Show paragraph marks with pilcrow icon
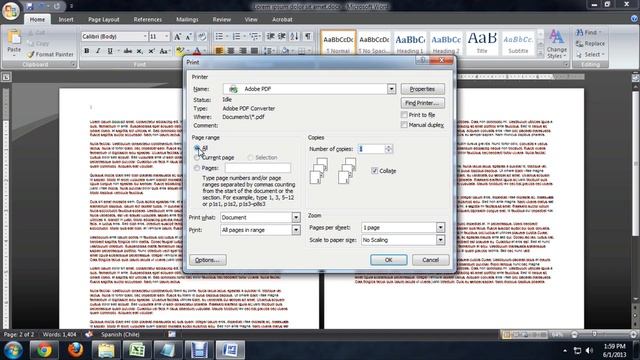640x360 pixels. (307, 37)
